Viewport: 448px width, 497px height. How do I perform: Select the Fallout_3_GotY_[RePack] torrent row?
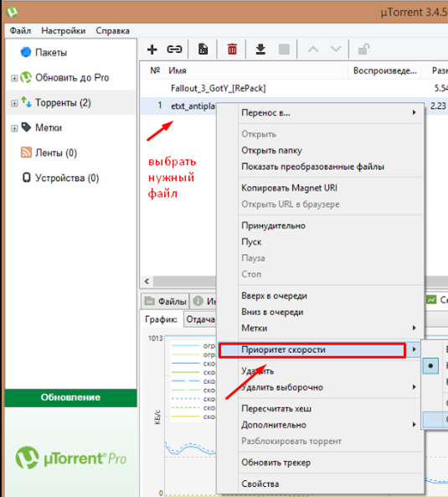294,88
